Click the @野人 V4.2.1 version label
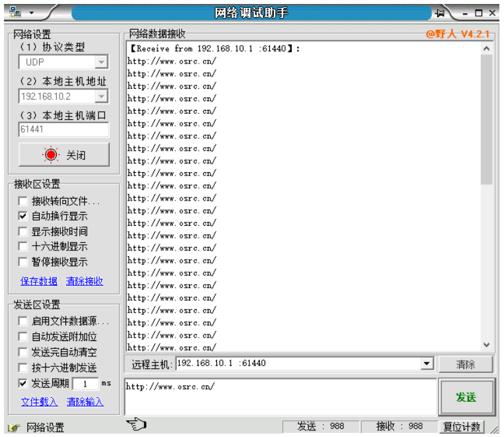Viewport: 504px width, 437px height. tap(458, 34)
